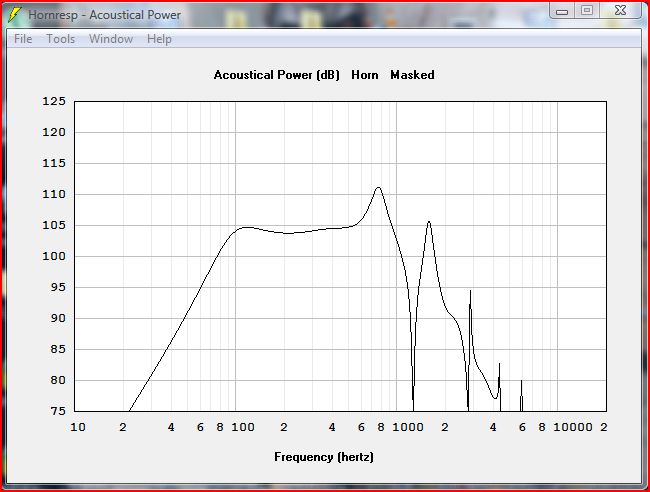Image resolution: width=650 pixels, height=492 pixels.
Task: Click the Hornresp window title bar text
Action: point(104,15)
